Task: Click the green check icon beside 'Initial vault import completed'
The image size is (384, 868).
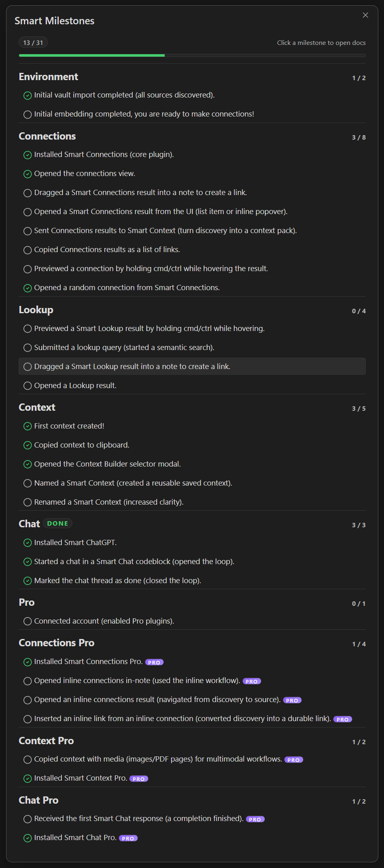Action: pyautogui.click(x=28, y=96)
